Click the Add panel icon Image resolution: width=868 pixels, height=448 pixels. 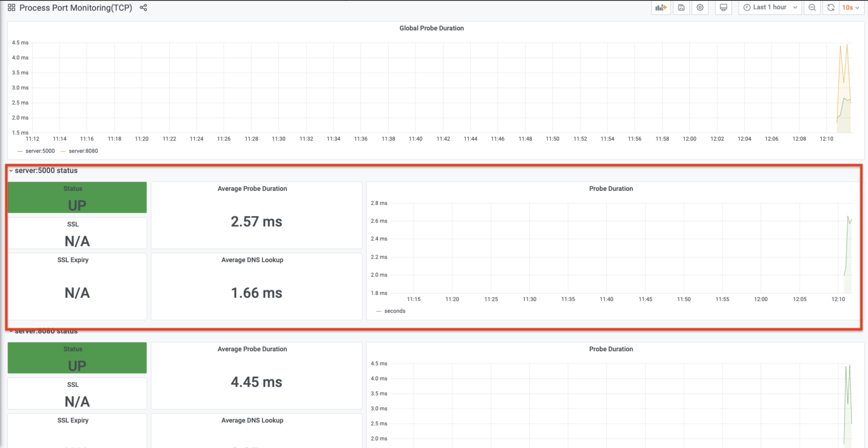click(661, 7)
